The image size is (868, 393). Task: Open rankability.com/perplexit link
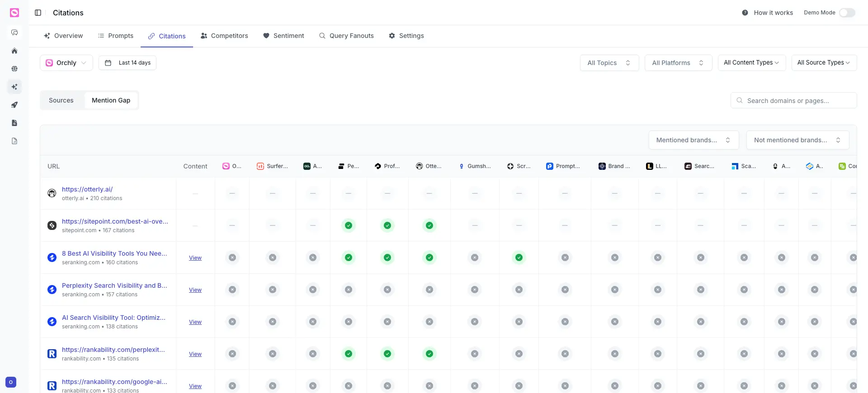113,350
